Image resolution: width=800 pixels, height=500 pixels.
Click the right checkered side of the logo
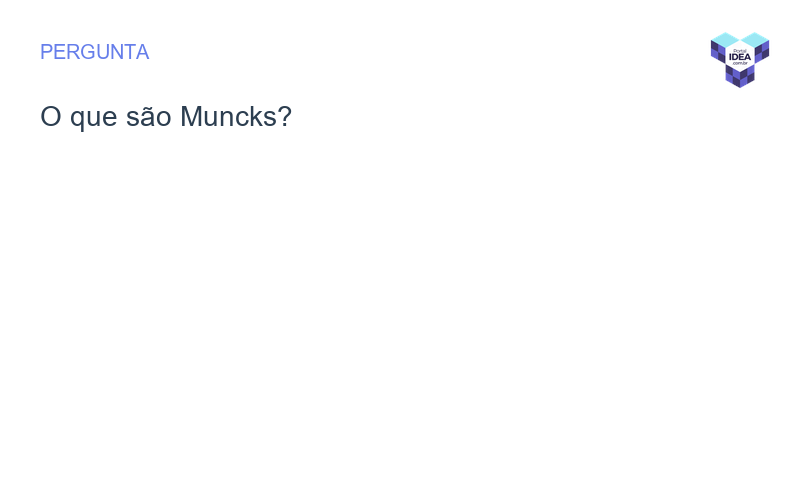pos(763,52)
